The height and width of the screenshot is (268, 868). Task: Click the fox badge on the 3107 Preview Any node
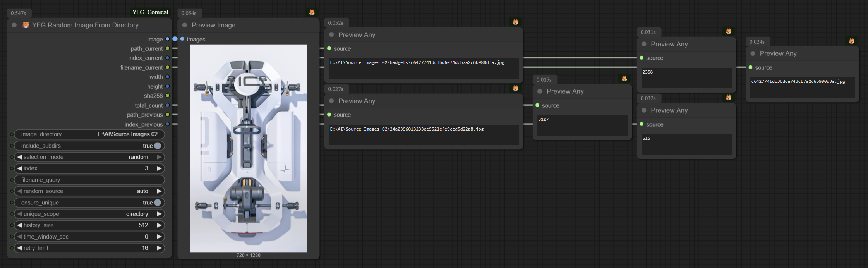(x=624, y=79)
